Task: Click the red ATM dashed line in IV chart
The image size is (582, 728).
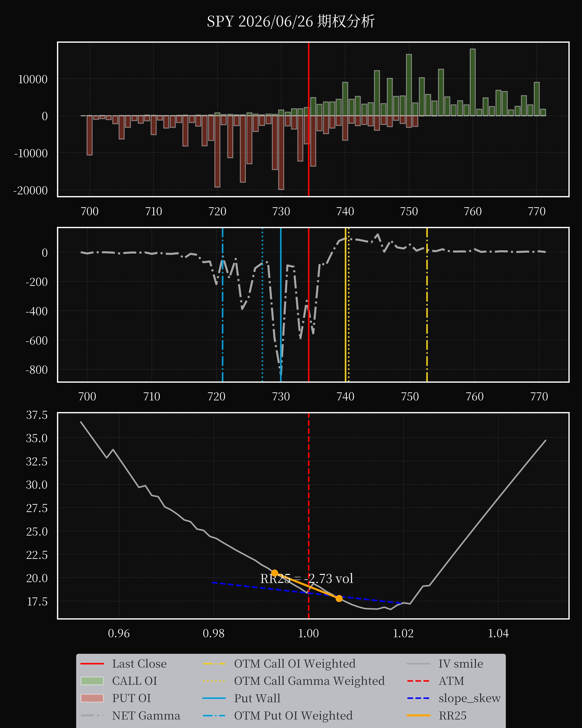Action: 309,516
